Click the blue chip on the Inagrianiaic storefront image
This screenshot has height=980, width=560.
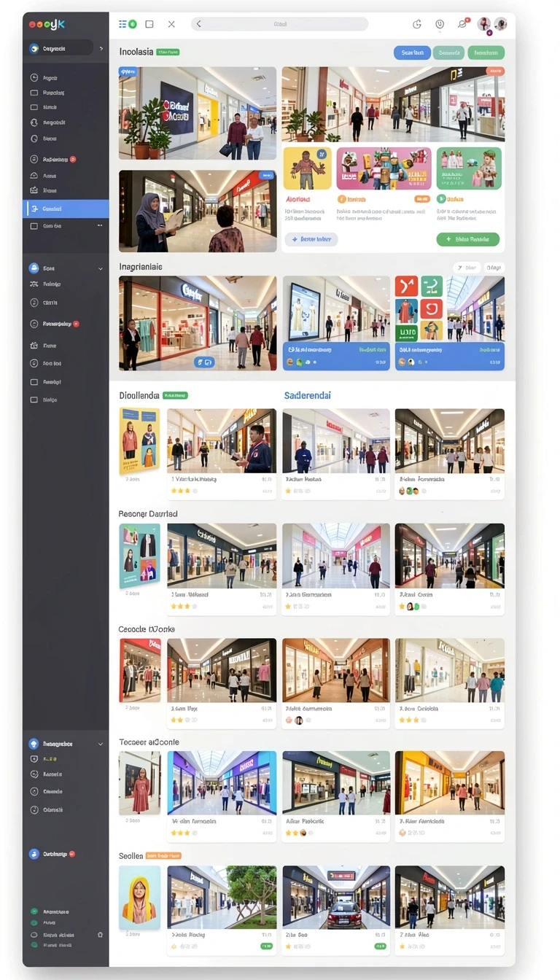point(203,362)
